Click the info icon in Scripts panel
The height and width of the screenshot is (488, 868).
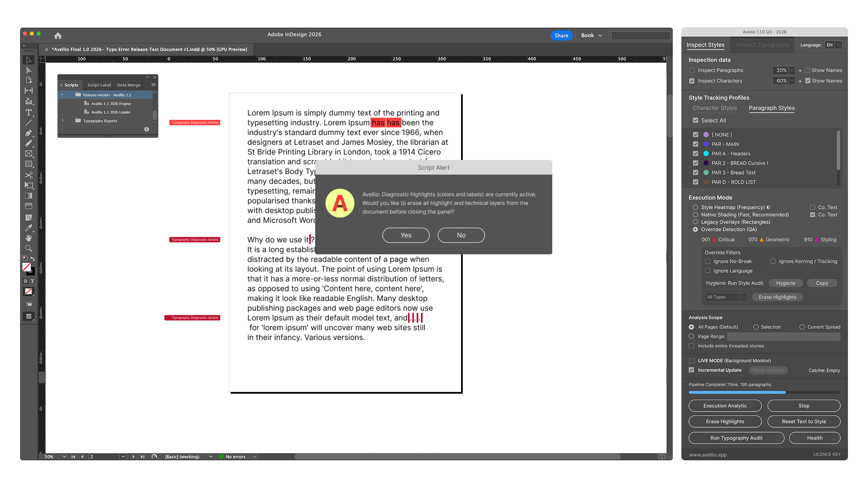(146, 129)
